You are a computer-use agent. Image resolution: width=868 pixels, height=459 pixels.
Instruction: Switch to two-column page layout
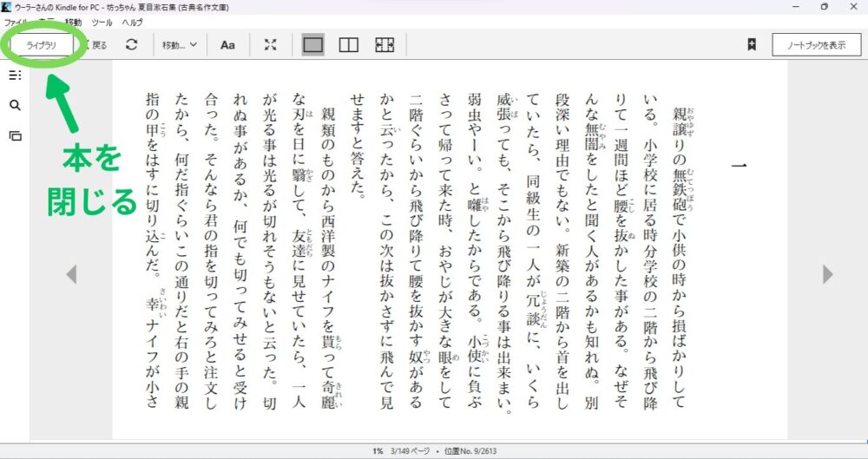pos(348,45)
